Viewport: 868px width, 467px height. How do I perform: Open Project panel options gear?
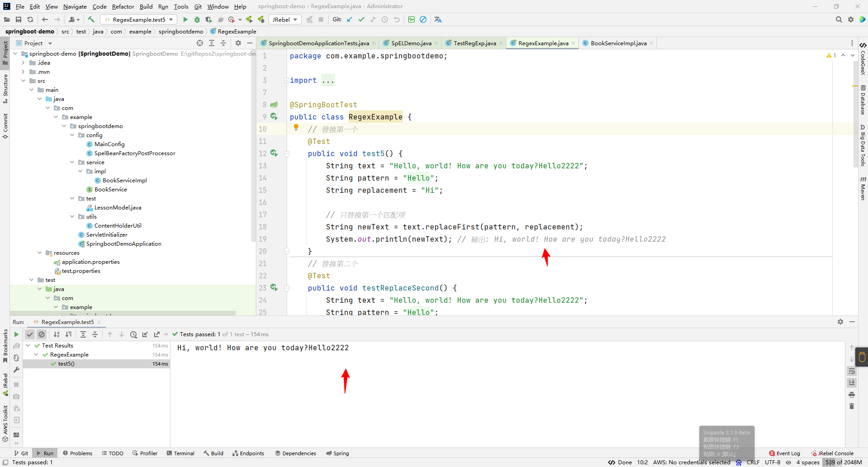click(238, 43)
